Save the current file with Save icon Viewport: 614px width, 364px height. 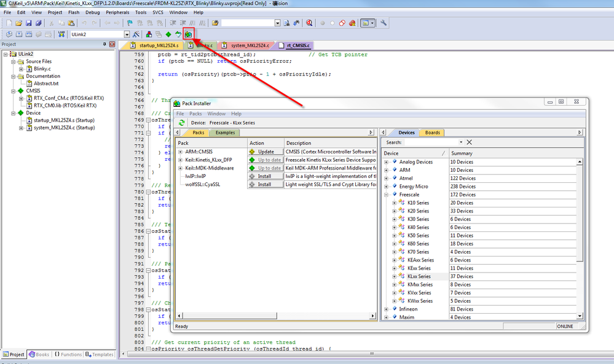[x=29, y=23]
